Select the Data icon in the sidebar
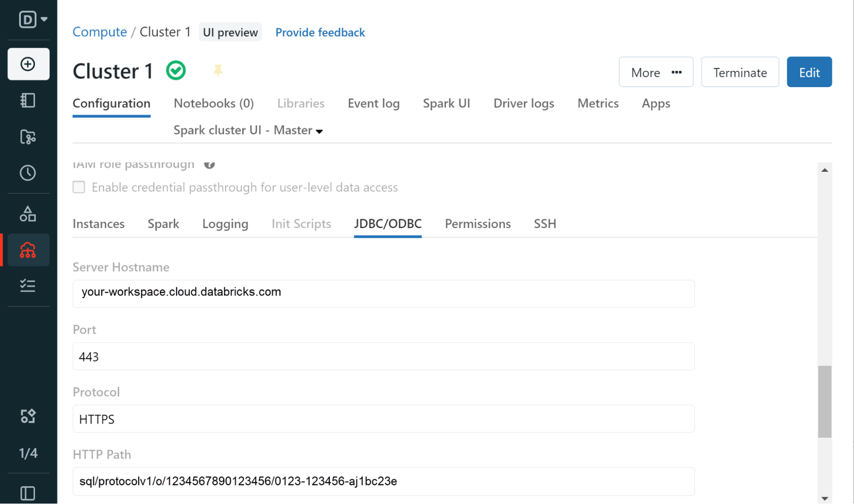Image resolution: width=854 pixels, height=504 pixels. click(x=28, y=214)
